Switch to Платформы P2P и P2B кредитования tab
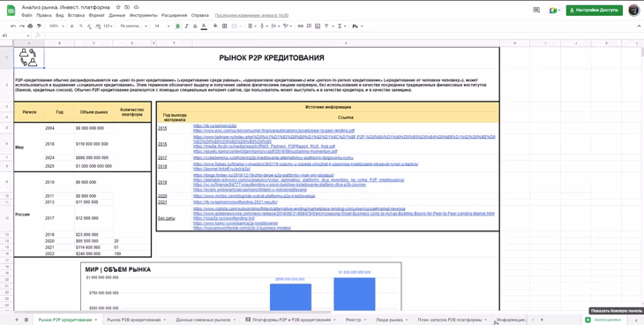The image size is (644, 325). 291,320
